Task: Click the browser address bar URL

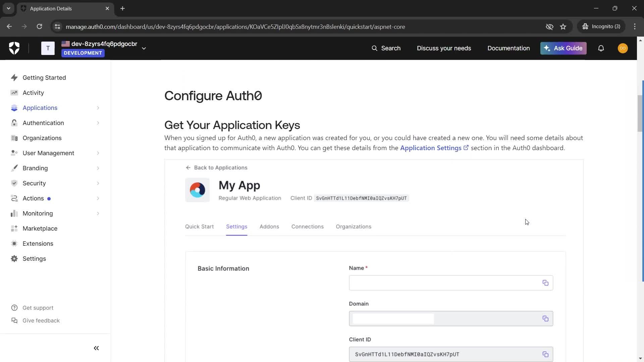Action: pos(235,27)
